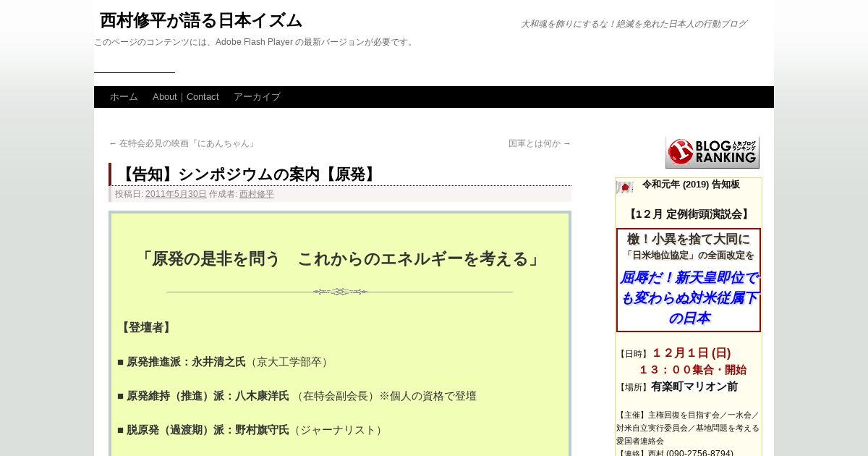Open the blog title 西村修平が語る日本イズム
868x456 pixels.
(201, 20)
